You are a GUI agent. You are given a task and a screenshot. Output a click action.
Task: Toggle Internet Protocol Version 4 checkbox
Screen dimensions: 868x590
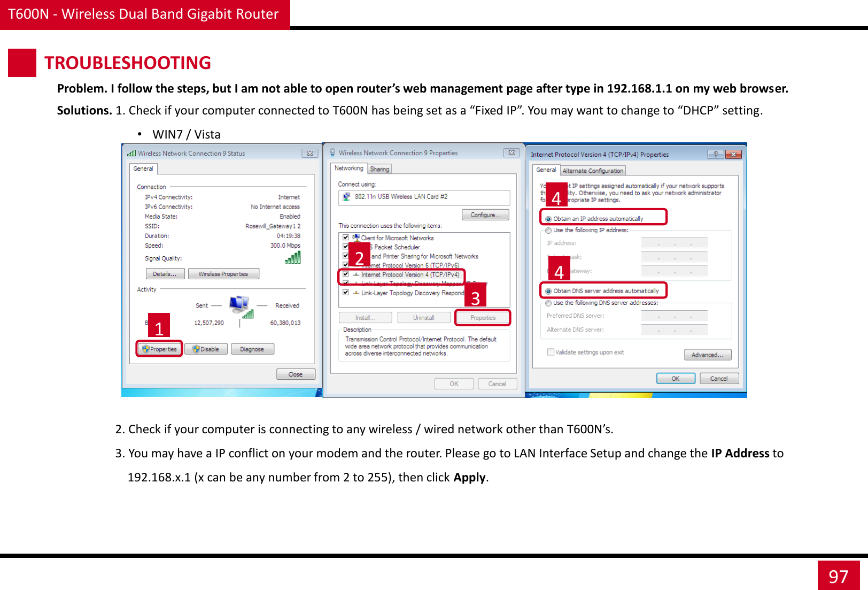click(x=346, y=274)
